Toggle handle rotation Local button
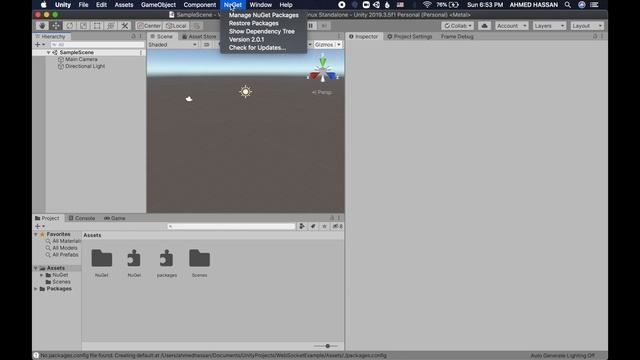 (176, 26)
